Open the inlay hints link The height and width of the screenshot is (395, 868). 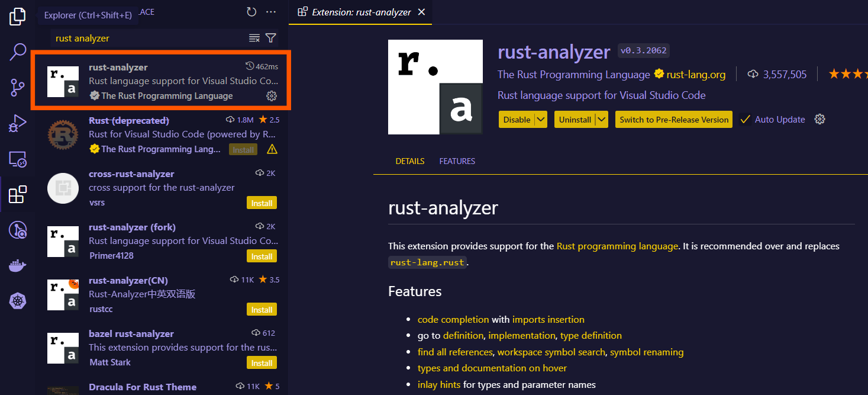439,384
